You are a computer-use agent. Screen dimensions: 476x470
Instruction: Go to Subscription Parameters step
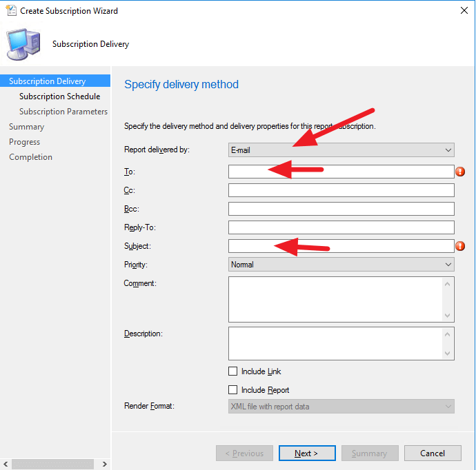(63, 112)
